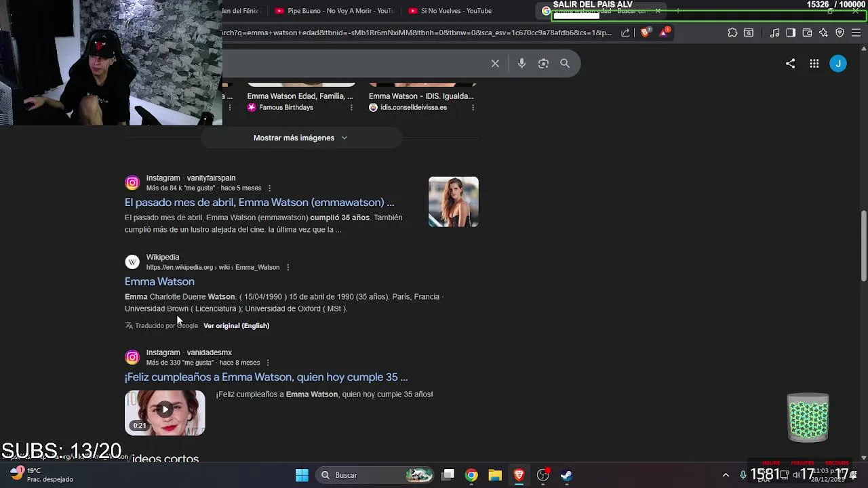Viewport: 868px width, 488px height.
Task: Click the magnifying glass search button
Action: click(565, 63)
